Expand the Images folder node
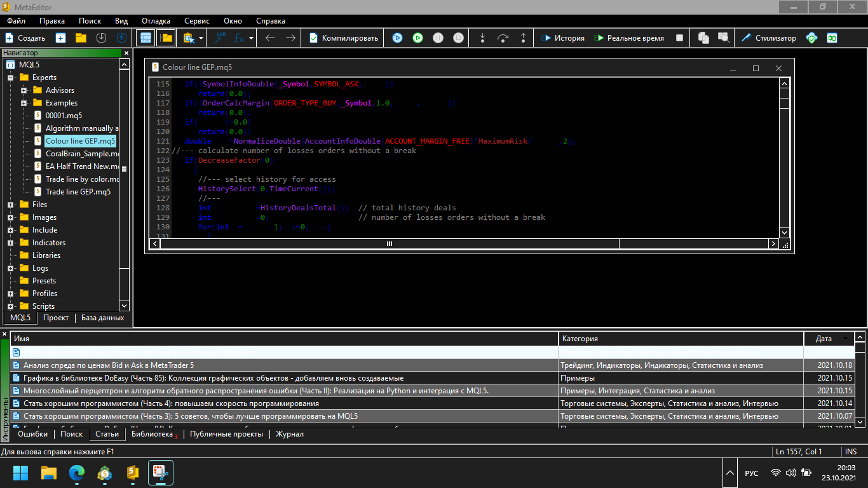The image size is (868, 488). point(10,217)
